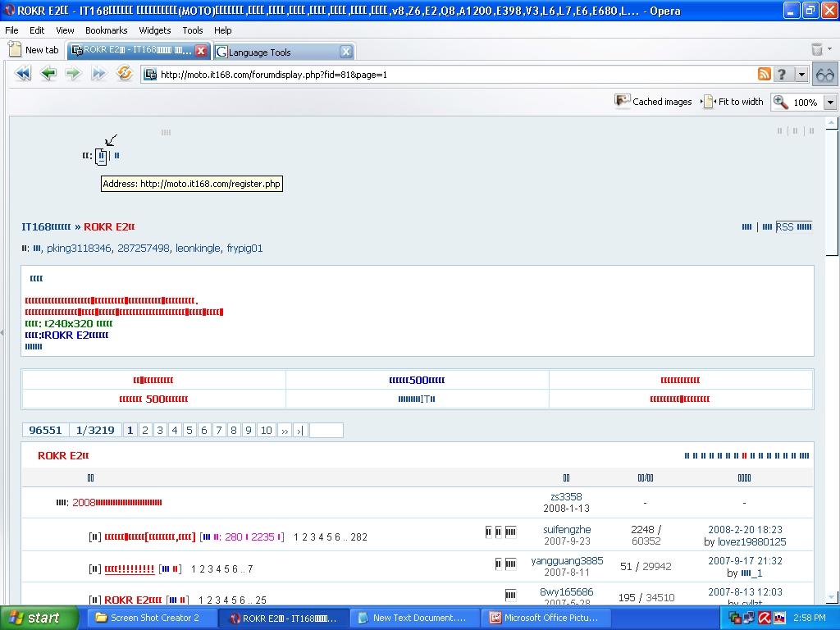
Task: Click the scroll down arrow of the page scrollbar
Action: [x=832, y=597]
